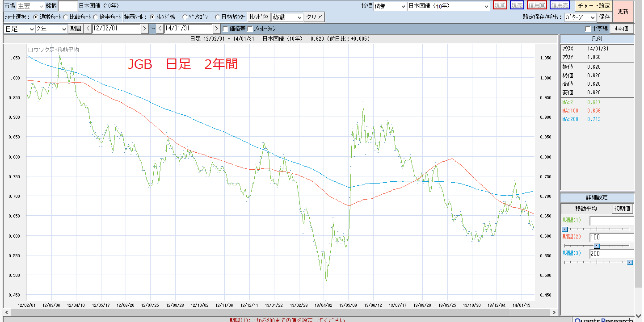Click the end date field 14/01/31

pos(189,29)
